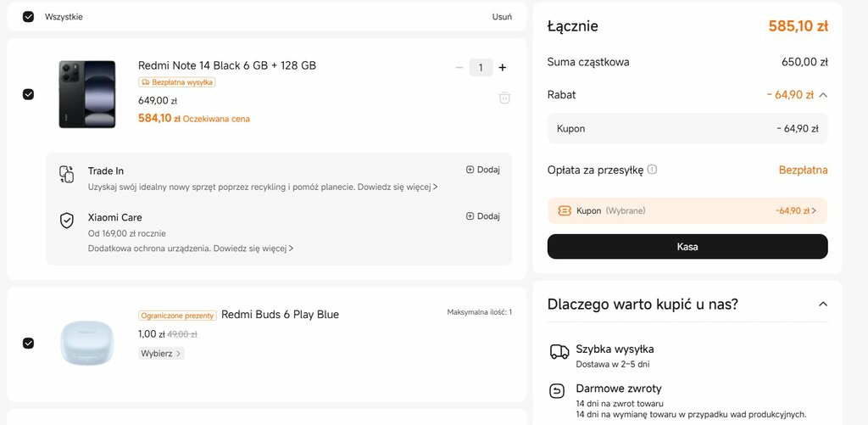The height and width of the screenshot is (425, 868).
Task: Click the Szybka wysyłka truck icon
Action: click(559, 352)
